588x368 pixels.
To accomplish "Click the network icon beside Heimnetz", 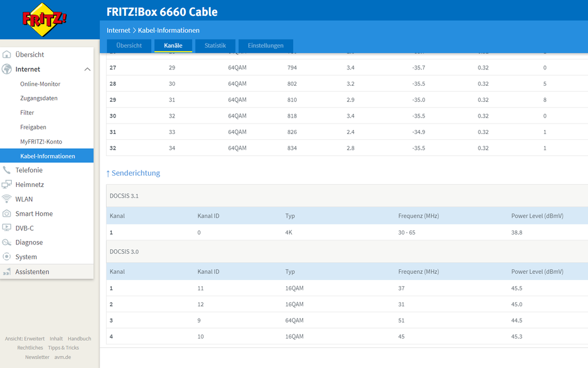I will point(6,185).
